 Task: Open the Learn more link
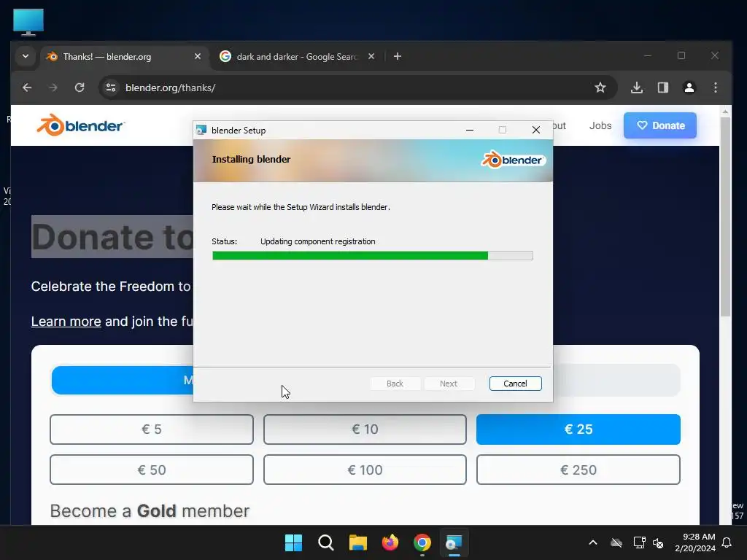click(x=66, y=322)
